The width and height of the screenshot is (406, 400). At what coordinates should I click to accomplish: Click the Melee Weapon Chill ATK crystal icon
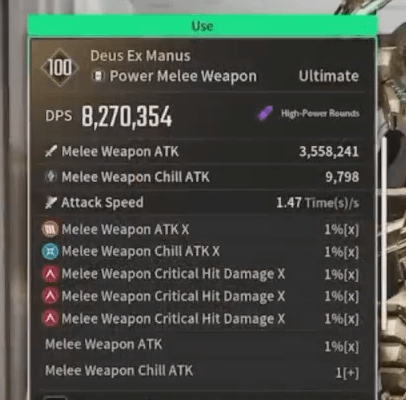click(51, 177)
